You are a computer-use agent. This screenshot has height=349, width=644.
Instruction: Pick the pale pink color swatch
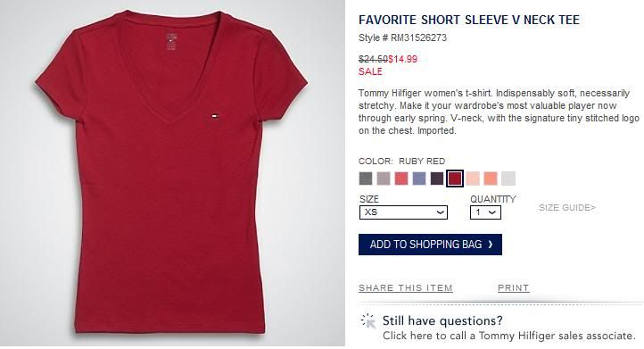coord(473,179)
